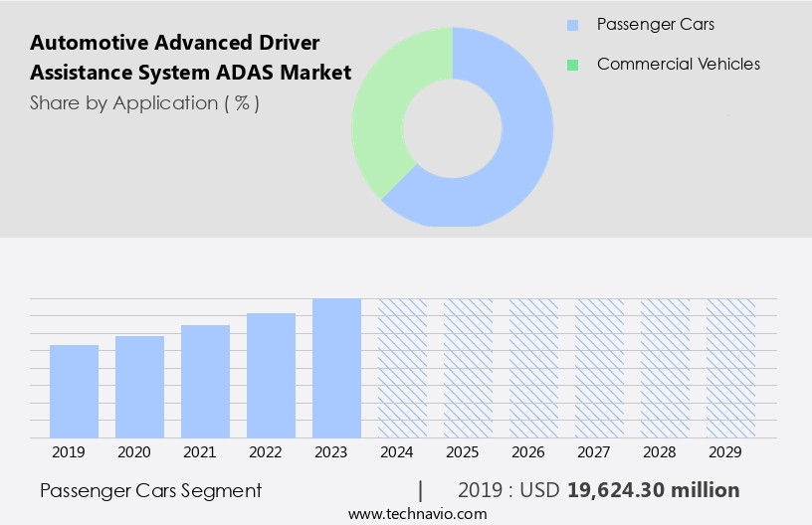The height and width of the screenshot is (525, 812).
Task: Click the blue Passenger Cars legend swatch
Action: pyautogui.click(x=571, y=25)
